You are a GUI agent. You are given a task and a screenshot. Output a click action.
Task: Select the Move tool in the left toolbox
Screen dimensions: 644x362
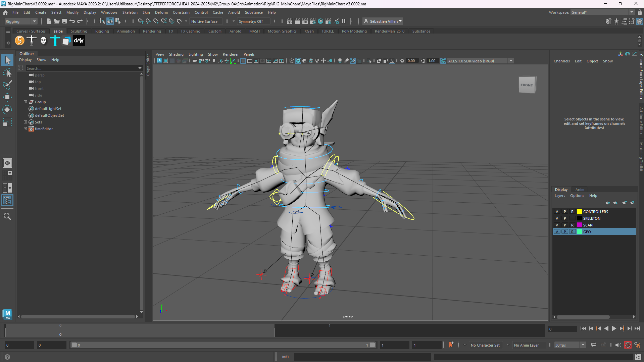[7, 97]
